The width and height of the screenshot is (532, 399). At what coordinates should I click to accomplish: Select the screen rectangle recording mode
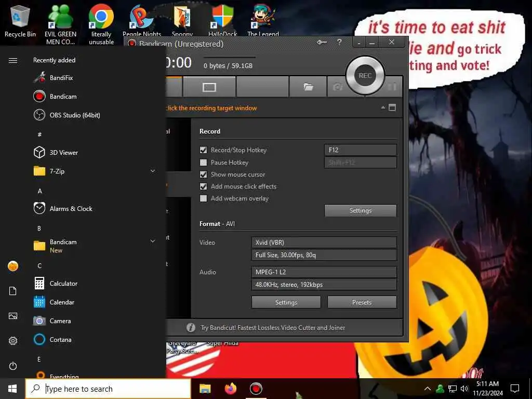pyautogui.click(x=209, y=87)
